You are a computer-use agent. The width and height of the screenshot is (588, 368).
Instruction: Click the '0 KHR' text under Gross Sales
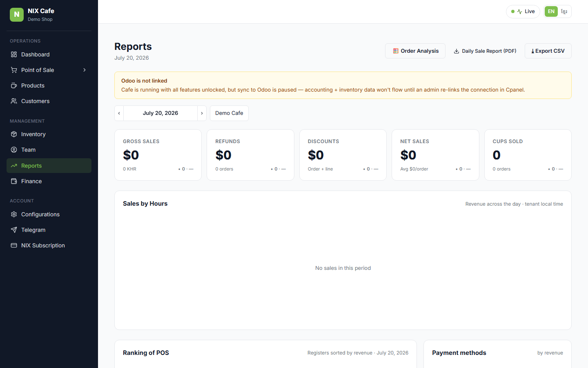(x=129, y=169)
